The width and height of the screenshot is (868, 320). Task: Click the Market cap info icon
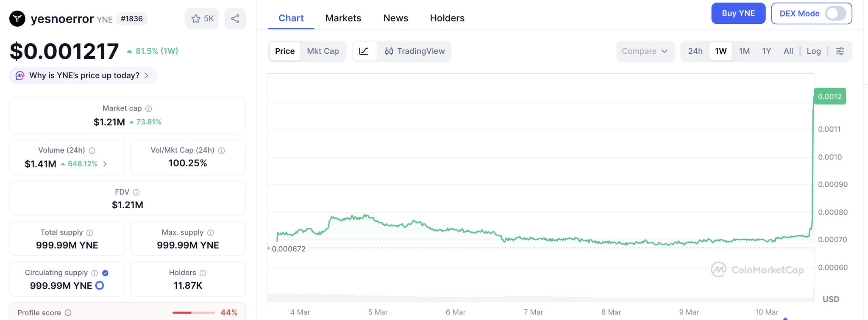149,109
